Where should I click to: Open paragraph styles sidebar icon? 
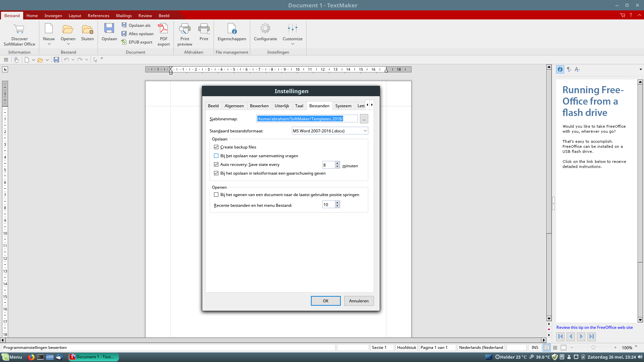[x=569, y=69]
